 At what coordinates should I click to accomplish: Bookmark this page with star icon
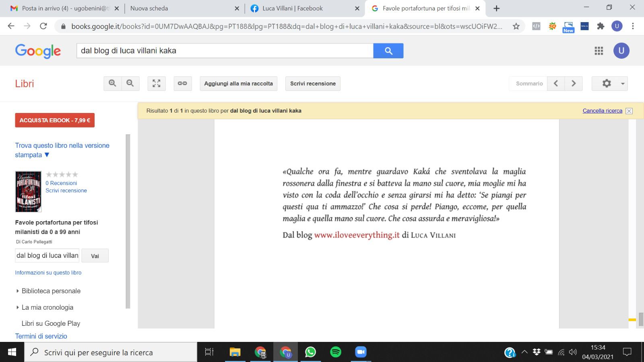[516, 26]
